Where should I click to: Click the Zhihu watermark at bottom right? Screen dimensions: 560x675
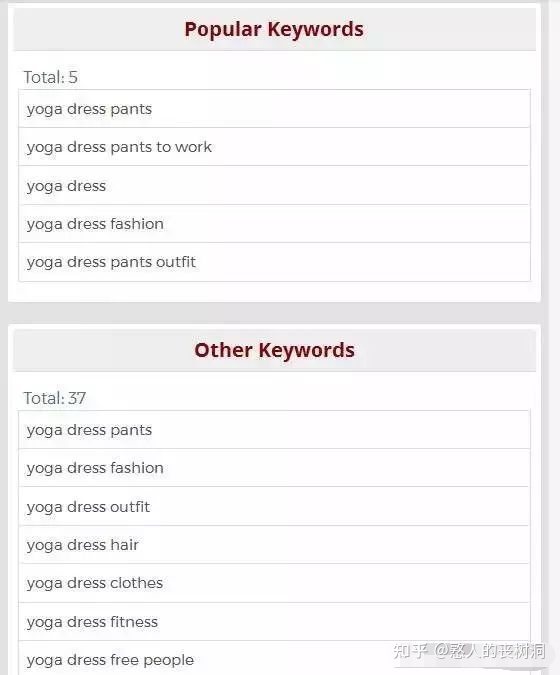tap(469, 650)
